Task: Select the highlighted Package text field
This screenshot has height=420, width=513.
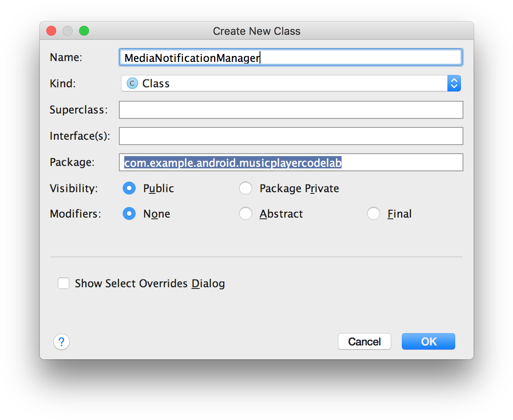Action: tap(291, 162)
